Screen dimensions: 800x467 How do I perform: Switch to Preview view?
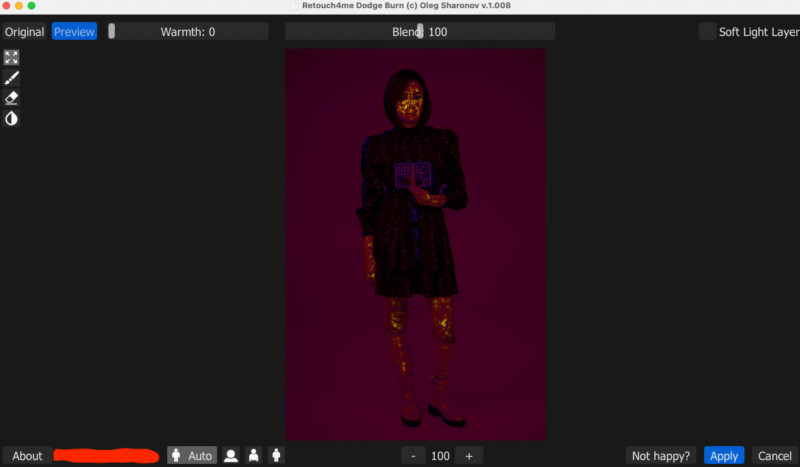74,32
